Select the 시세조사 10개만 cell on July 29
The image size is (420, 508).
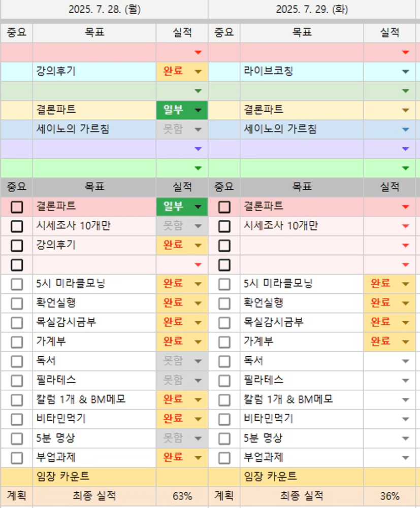pyautogui.click(x=302, y=226)
